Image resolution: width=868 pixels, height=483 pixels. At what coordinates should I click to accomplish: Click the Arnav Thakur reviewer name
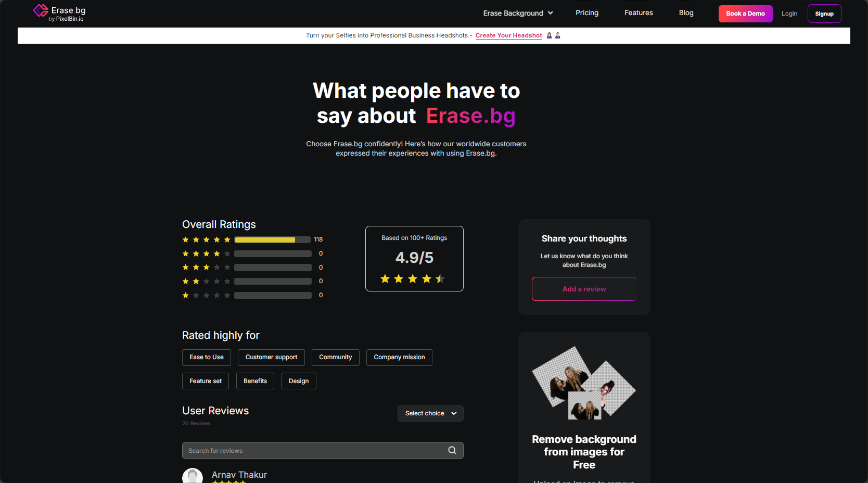pos(239,475)
